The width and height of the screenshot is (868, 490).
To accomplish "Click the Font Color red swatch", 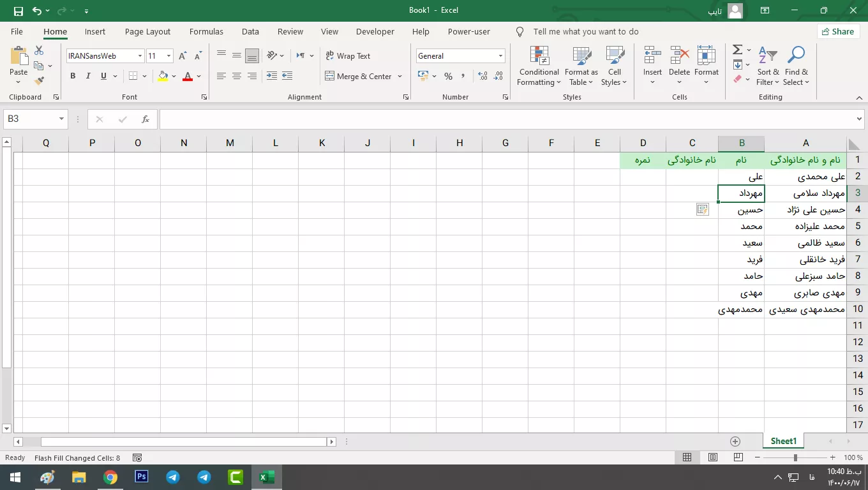I will 188,76.
